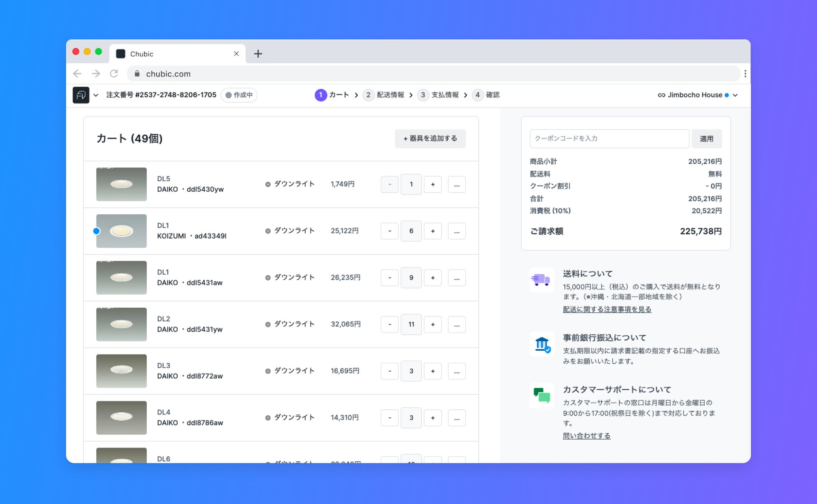Increase quantity of DL2 ddl5431yw
Screen dimensions: 817x504
(433, 324)
